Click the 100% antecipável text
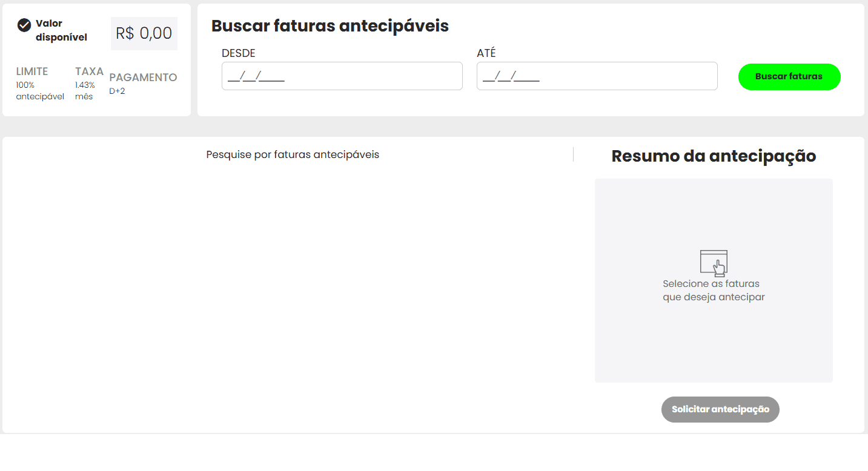868x471 pixels. click(x=40, y=91)
